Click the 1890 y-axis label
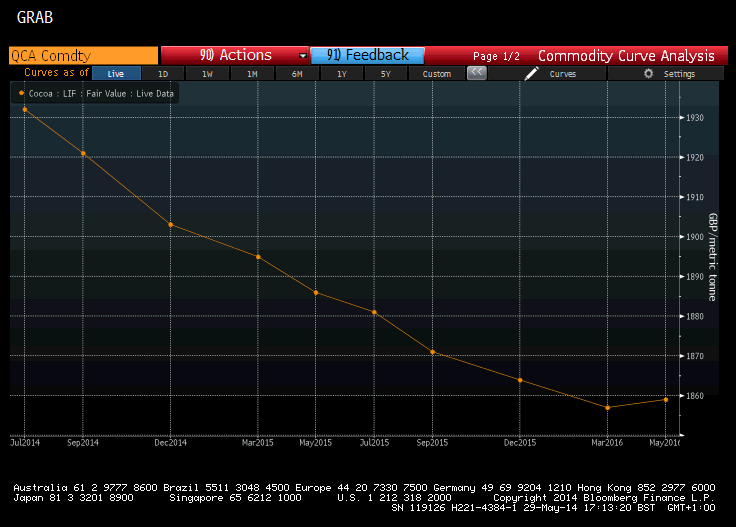The image size is (736, 527). tap(695, 277)
